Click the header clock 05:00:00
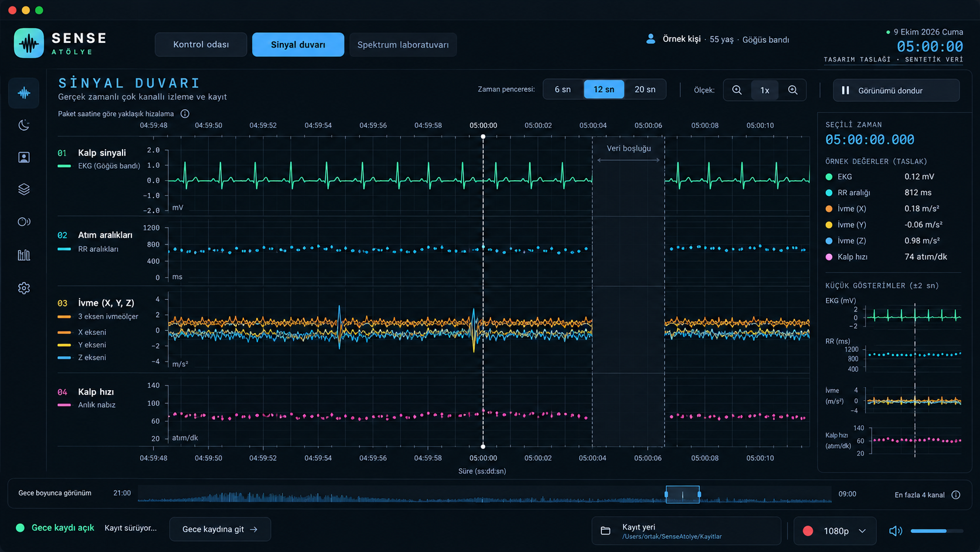Image resolution: width=980 pixels, height=552 pixels. [x=930, y=46]
